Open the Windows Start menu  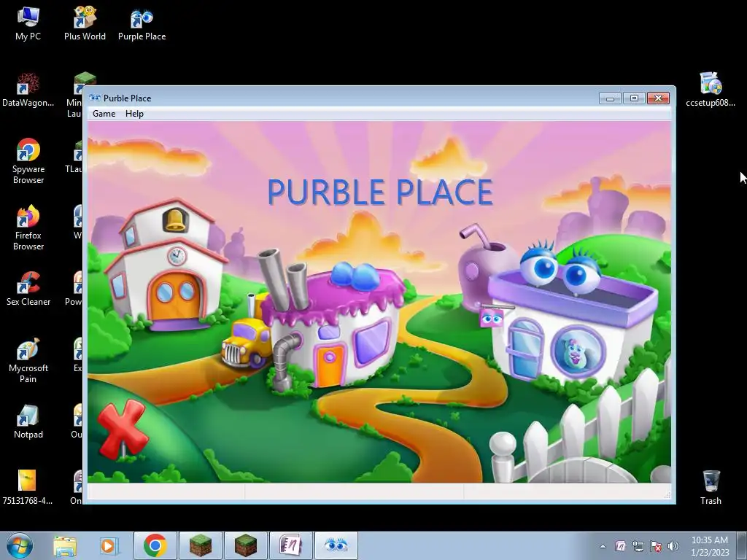point(20,545)
